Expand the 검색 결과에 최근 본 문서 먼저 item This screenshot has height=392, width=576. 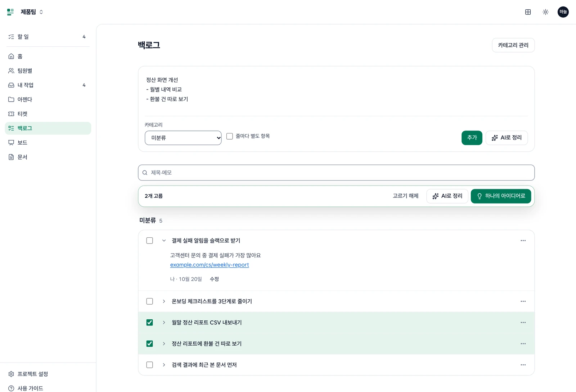(x=164, y=365)
